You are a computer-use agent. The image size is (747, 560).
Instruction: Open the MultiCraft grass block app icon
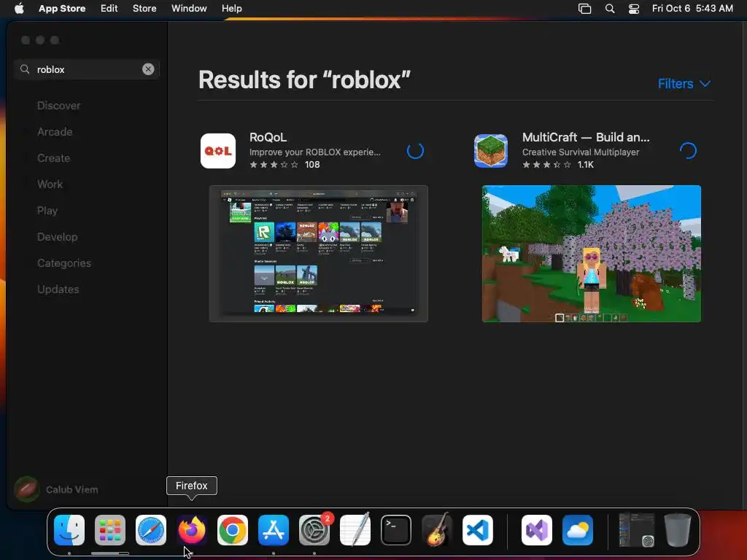491,151
